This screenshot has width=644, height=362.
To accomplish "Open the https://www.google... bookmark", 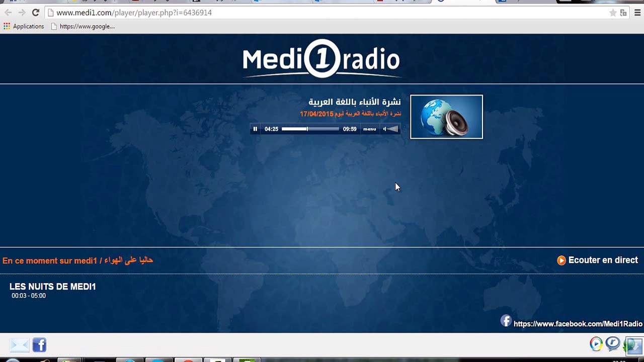I will click(x=83, y=26).
